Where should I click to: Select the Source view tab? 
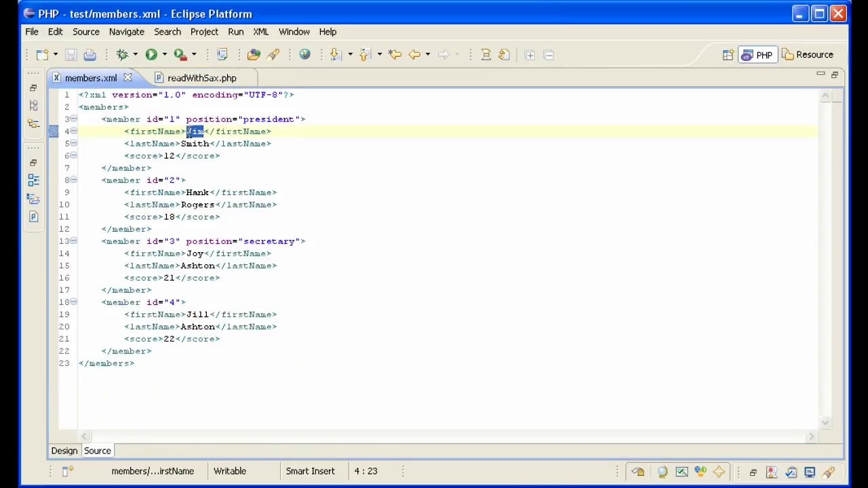click(97, 451)
